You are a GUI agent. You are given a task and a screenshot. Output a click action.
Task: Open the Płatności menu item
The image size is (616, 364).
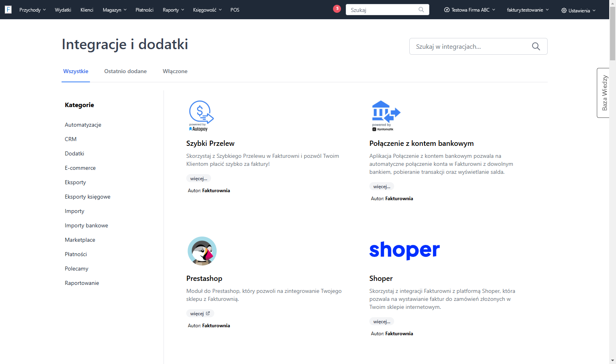tap(144, 10)
